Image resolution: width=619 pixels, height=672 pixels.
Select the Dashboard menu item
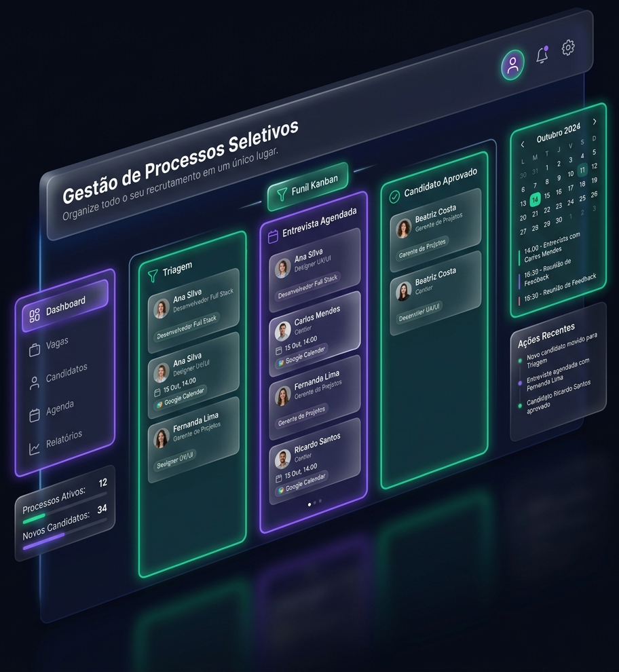(x=65, y=306)
